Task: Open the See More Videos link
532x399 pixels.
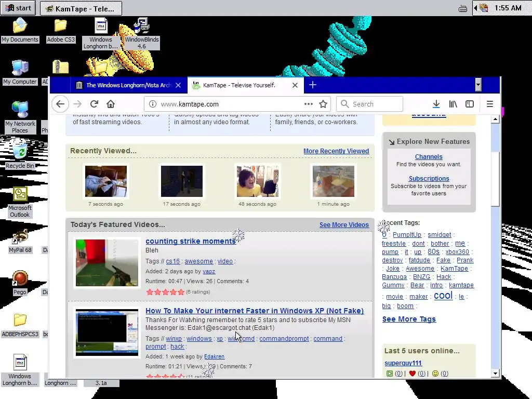Action: point(344,224)
